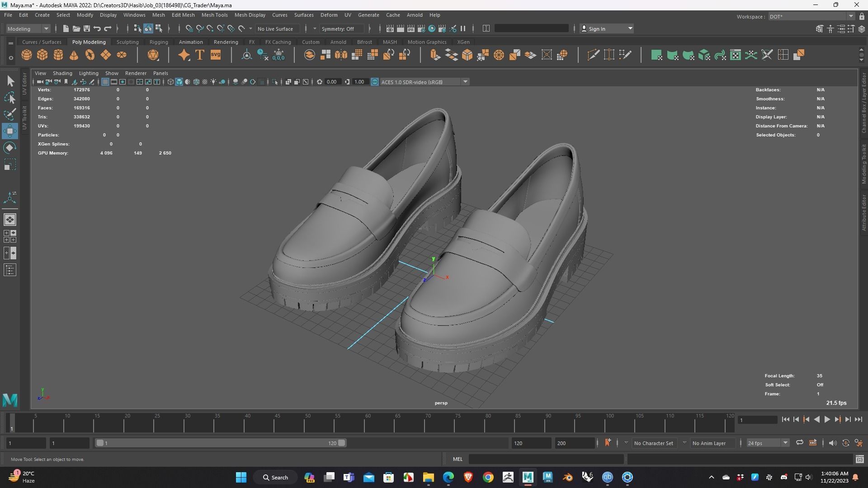Click the viewport gamma value field 1.00
The image size is (868, 488).
tap(360, 82)
